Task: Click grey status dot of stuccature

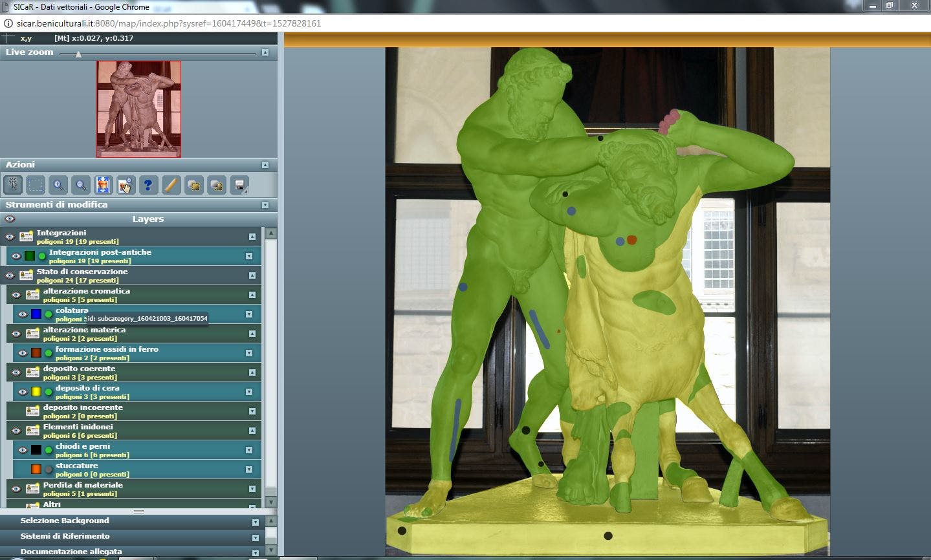Action: pyautogui.click(x=49, y=469)
